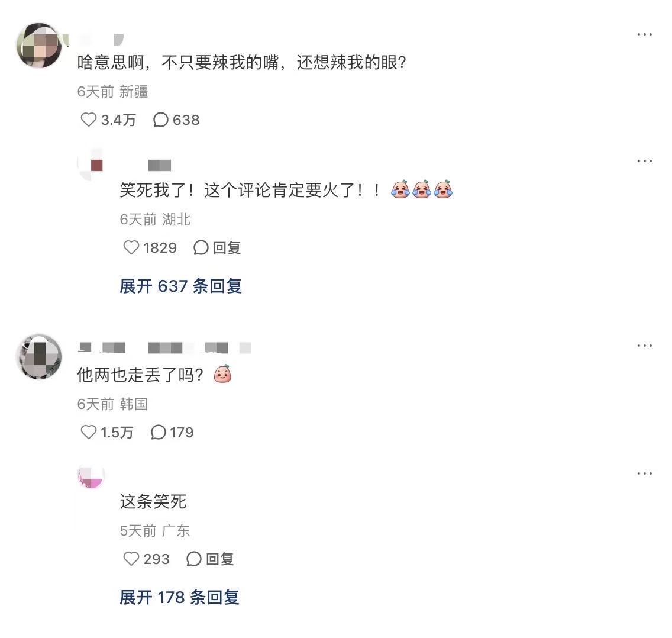This screenshot has width=672, height=638.
Task: Open more options for the Korea comment
Action: click(x=644, y=346)
